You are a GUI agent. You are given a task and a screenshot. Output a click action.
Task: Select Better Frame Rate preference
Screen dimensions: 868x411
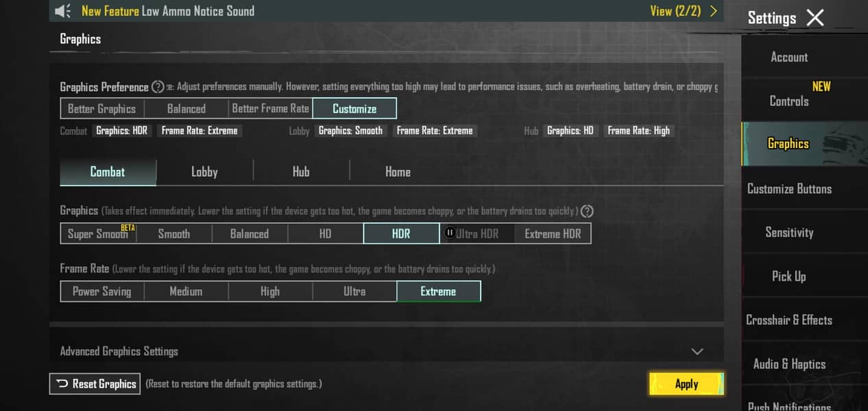(x=270, y=108)
